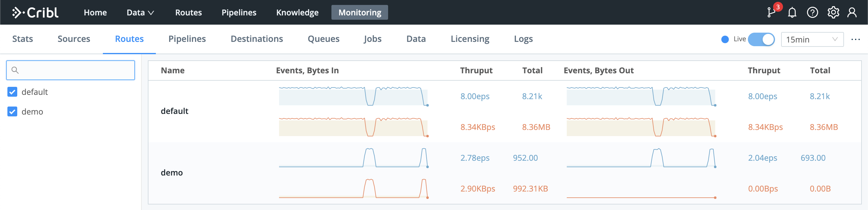Click the 2.78eps thruput value
The width and height of the screenshot is (868, 210).
pos(475,158)
